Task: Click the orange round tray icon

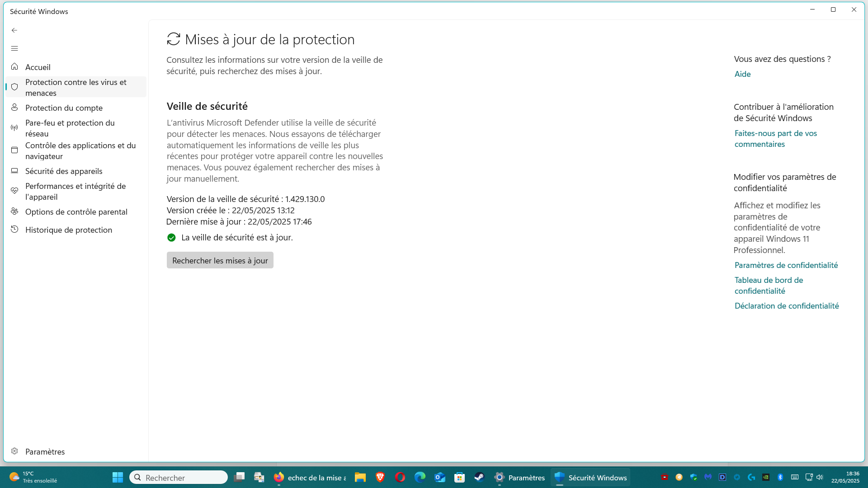Action: pos(679,477)
